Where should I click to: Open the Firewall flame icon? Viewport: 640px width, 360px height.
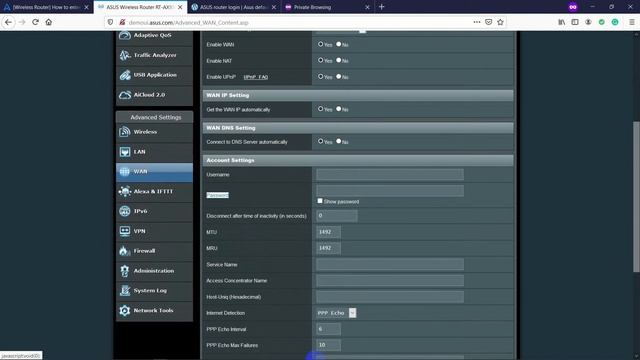[x=125, y=251]
